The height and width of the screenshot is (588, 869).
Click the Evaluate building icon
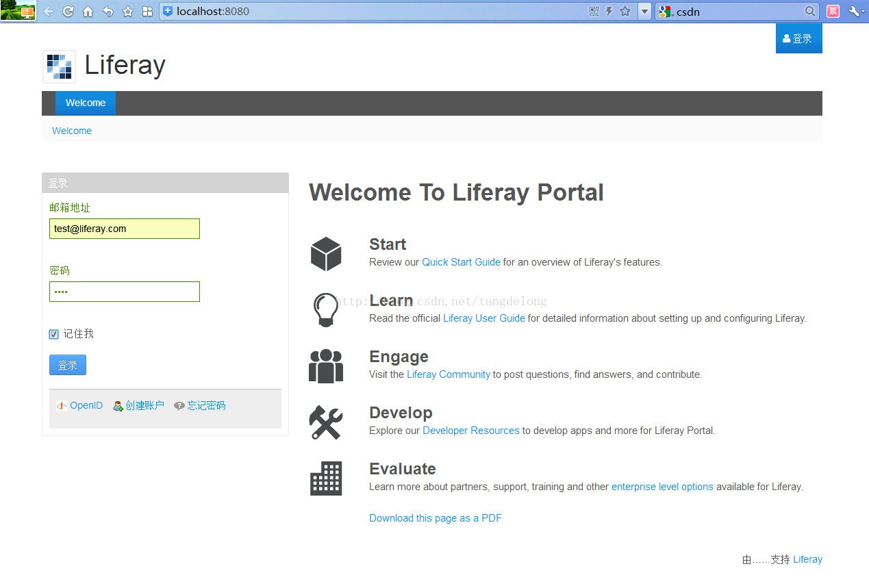coord(326,478)
